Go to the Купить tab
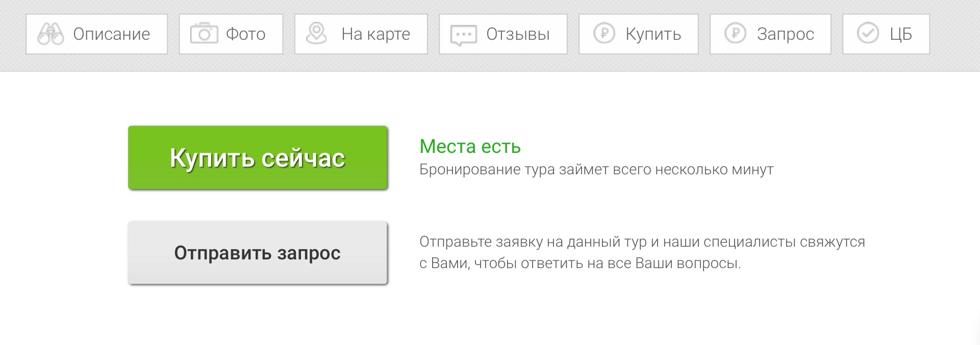 (639, 34)
